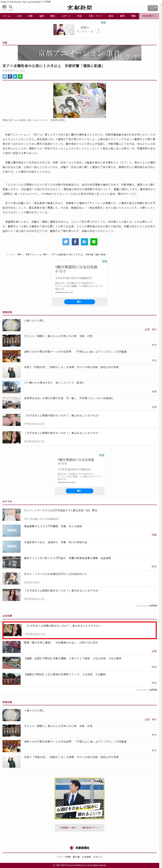This screenshot has height=868, width=162.
Task: Click デジタル版ログイン button
Action: click(152, 8)
